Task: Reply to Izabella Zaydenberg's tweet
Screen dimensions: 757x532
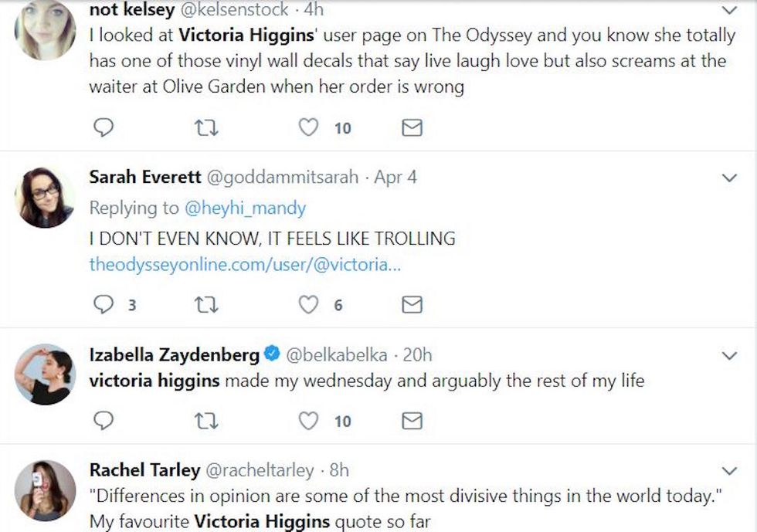Action: pos(104,420)
